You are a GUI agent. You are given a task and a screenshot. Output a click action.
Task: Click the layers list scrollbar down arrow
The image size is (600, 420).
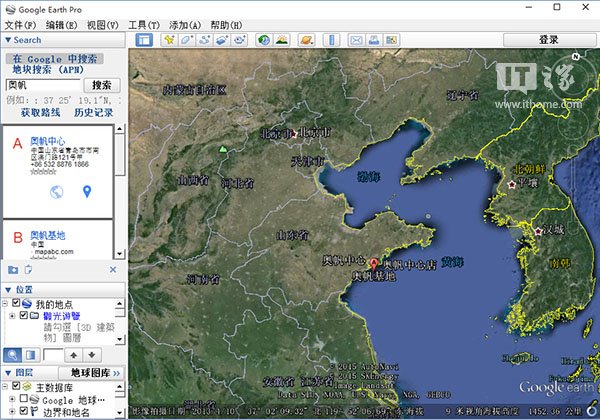click(120, 413)
